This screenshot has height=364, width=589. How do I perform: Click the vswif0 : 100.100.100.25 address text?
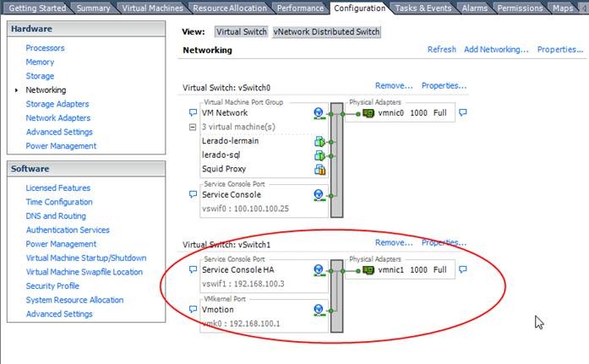[245, 209]
